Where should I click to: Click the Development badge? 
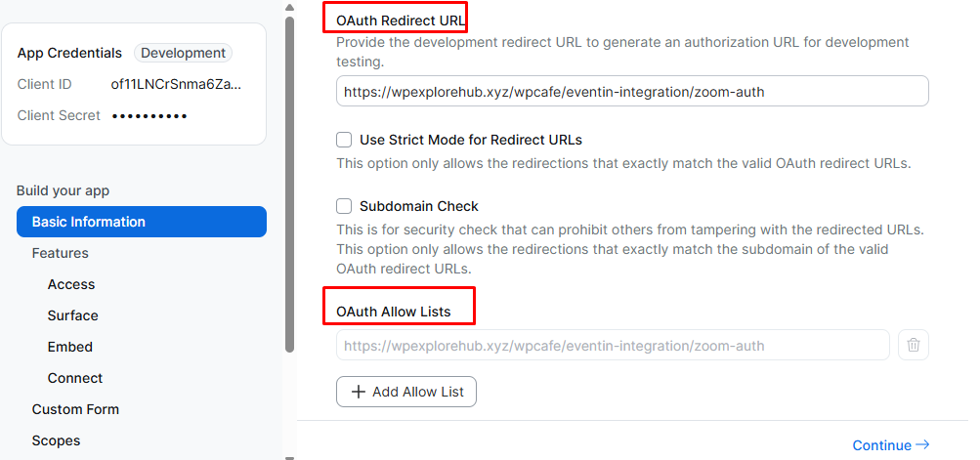tap(182, 53)
